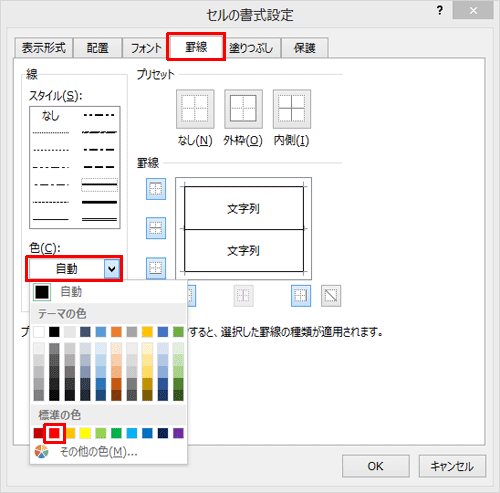The width and height of the screenshot is (500, 493).
Task: Pick the green theme color in top row
Action: (x=178, y=332)
